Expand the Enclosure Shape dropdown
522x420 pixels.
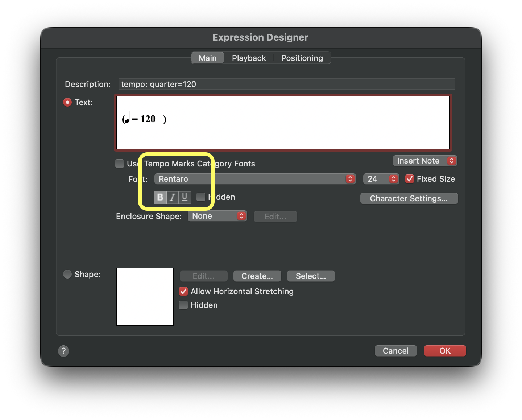[217, 217]
